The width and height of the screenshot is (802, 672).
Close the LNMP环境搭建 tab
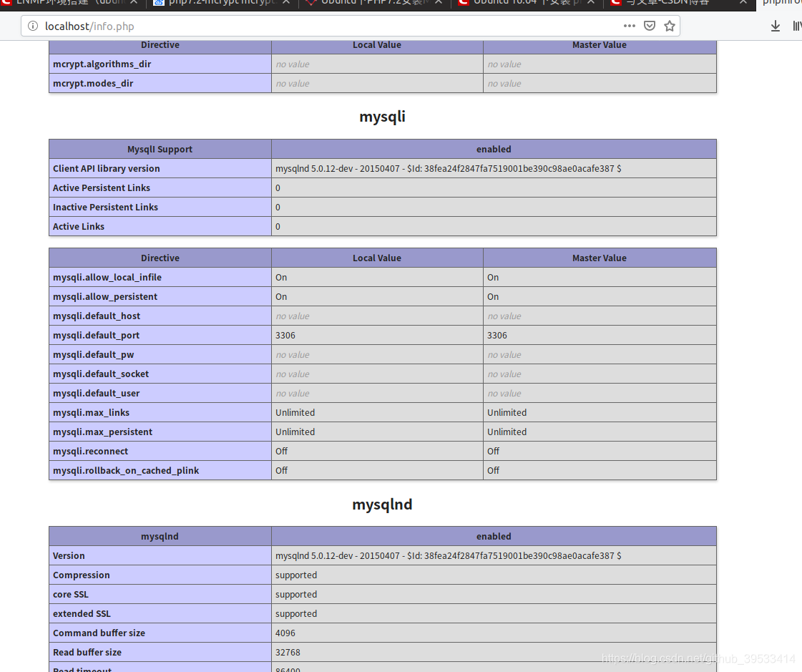pos(134,3)
